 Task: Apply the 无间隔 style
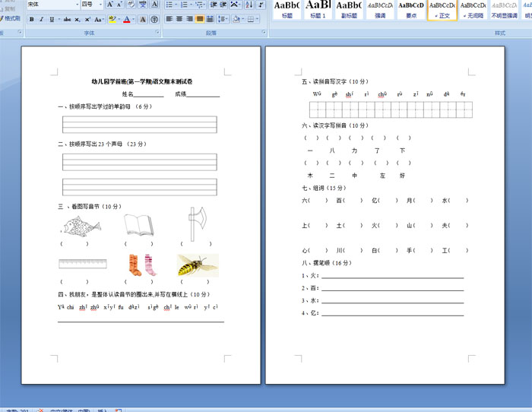473,10
